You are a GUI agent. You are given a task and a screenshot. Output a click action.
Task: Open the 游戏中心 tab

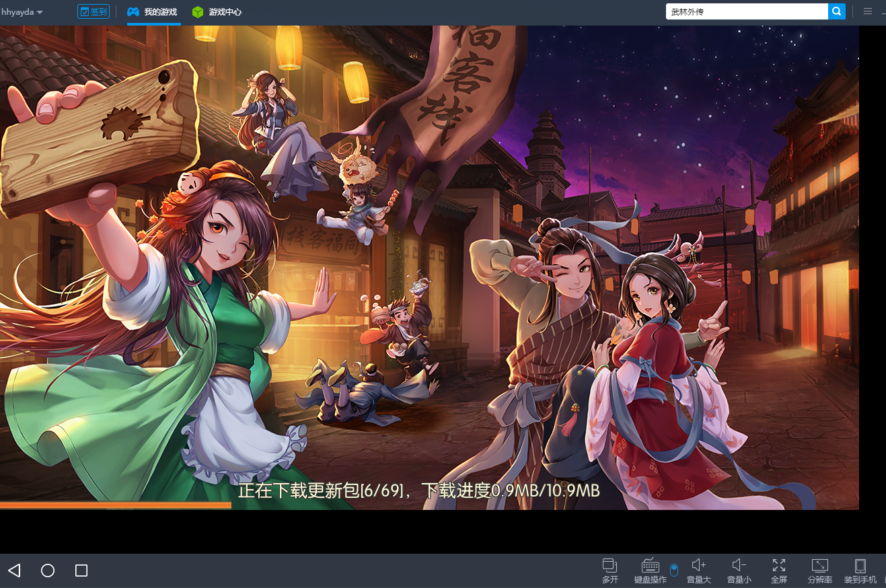217,12
